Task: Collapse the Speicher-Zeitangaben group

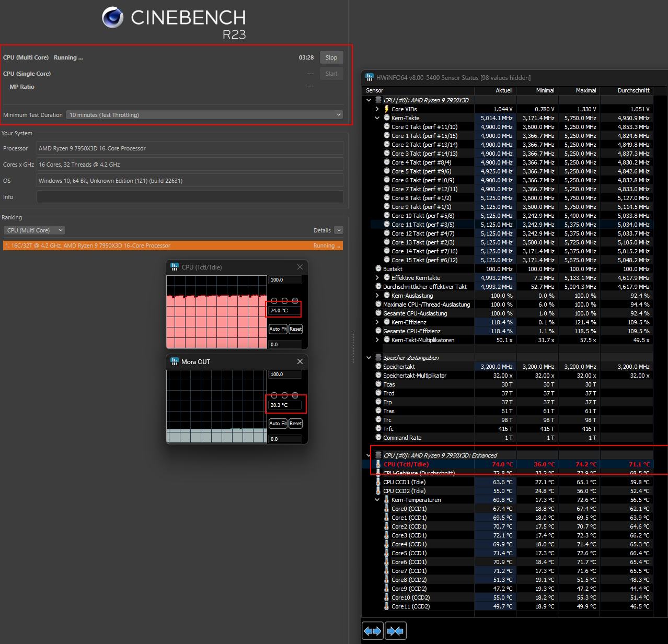Action: tap(369, 358)
